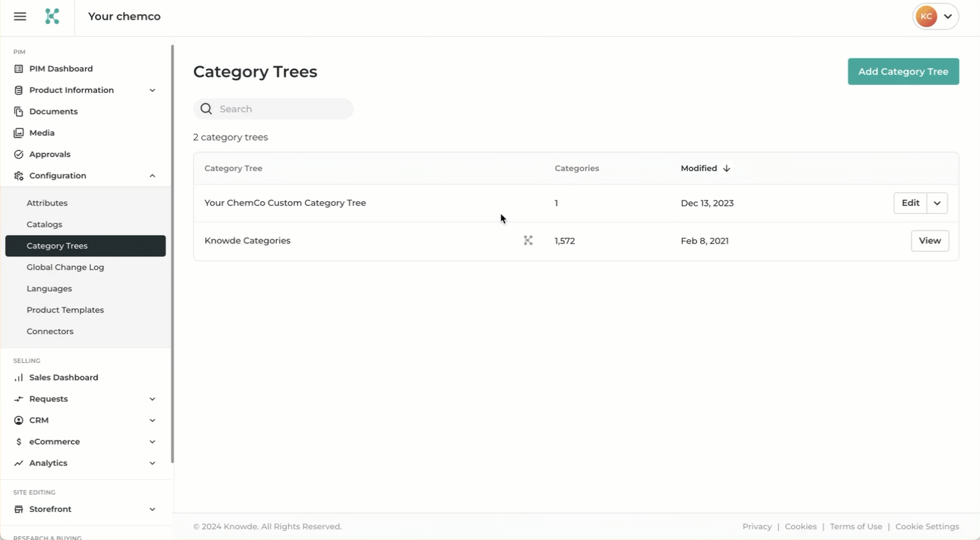Select the Approvals checkmark icon
This screenshot has height=540, width=980.
click(18, 154)
